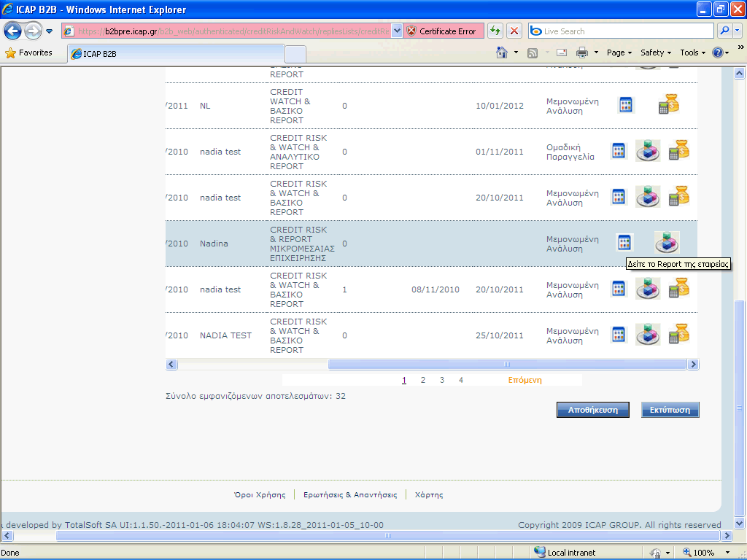Screen dimensions: 747x560
Task: Go to results page 2
Action: coord(422,380)
